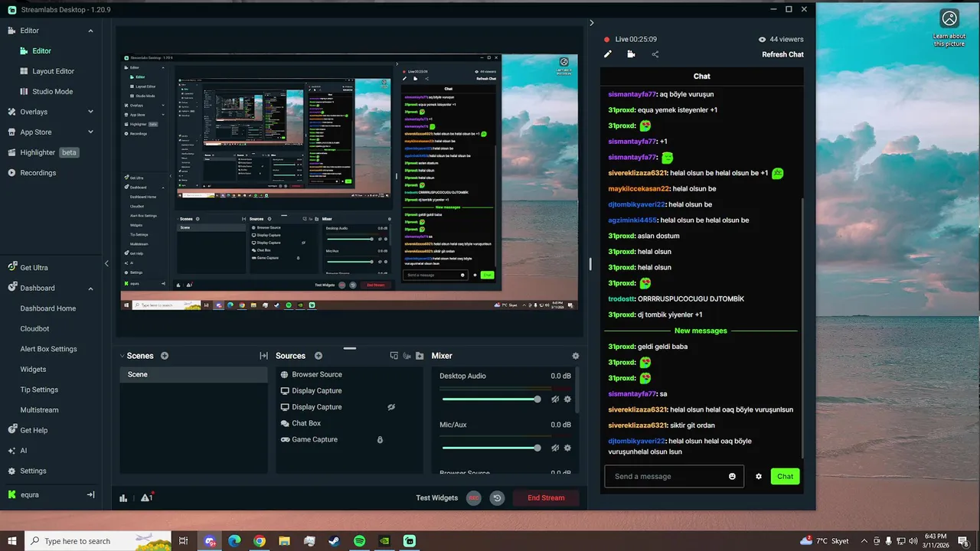The image size is (980, 551).
Task: Open Dashboard Home in the sidebar
Action: point(48,308)
